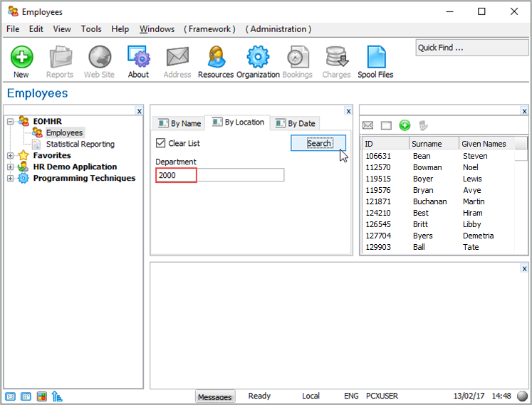Select employee row 127704 Byers
The width and height of the screenshot is (532, 405).
click(439, 236)
